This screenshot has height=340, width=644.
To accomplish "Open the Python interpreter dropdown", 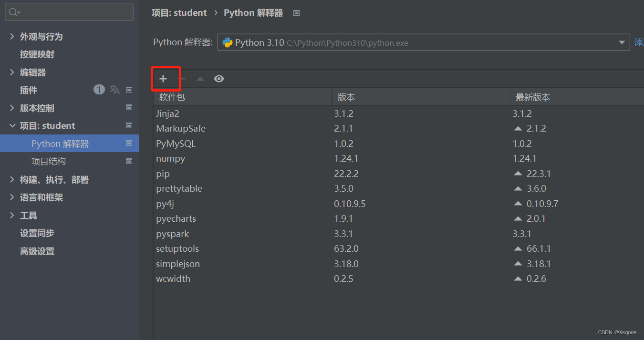I will pyautogui.click(x=622, y=42).
